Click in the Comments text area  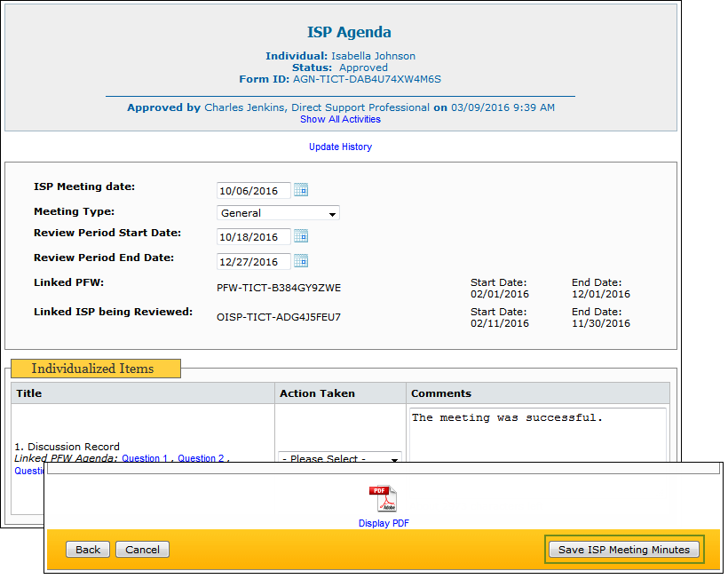coord(538,435)
